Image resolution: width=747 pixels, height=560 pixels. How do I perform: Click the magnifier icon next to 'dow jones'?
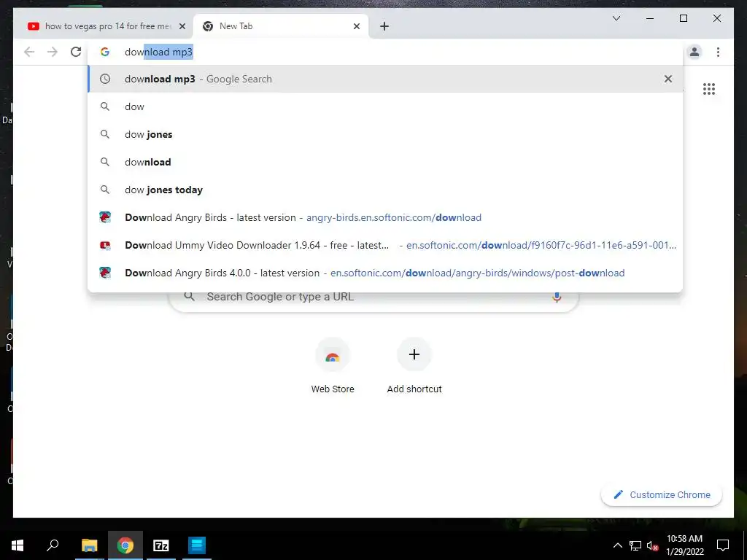105,134
